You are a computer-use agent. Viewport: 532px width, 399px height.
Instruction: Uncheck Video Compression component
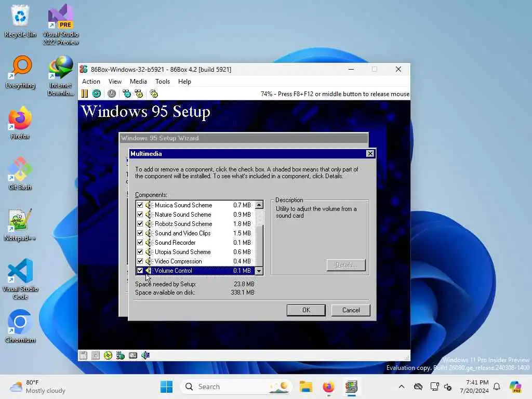pos(140,261)
